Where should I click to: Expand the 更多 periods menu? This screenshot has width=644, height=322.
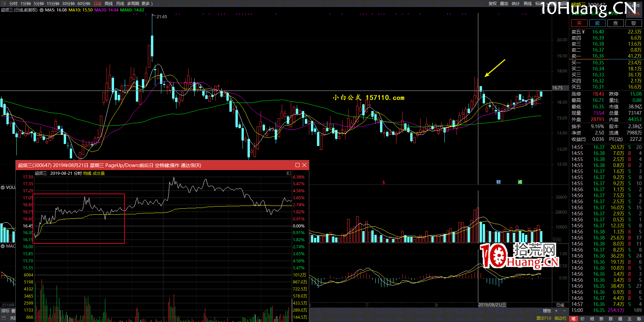[147, 3]
